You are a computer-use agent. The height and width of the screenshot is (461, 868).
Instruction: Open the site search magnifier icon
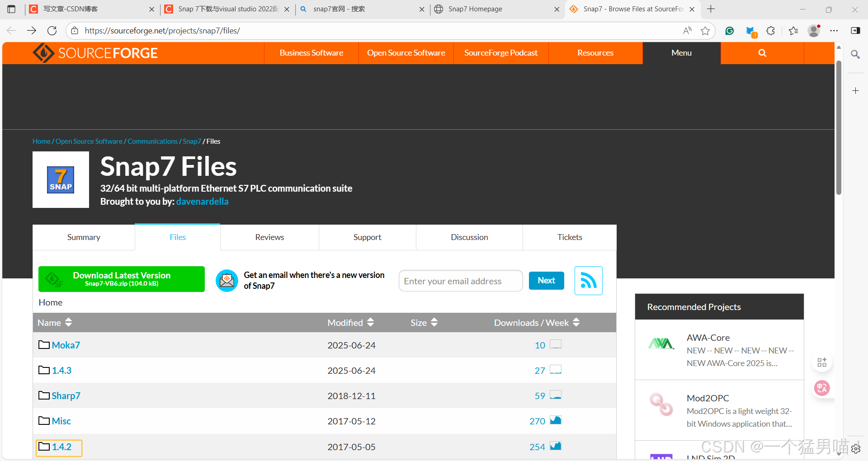(x=762, y=53)
